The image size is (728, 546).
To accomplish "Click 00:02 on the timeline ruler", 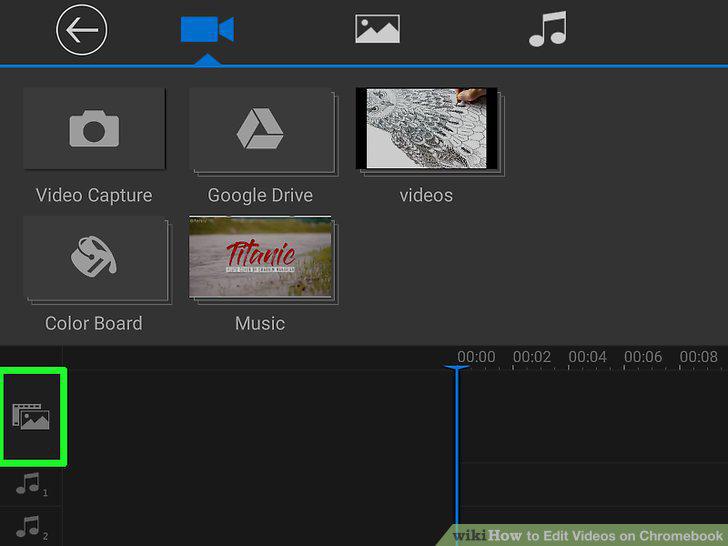I will 532,357.
